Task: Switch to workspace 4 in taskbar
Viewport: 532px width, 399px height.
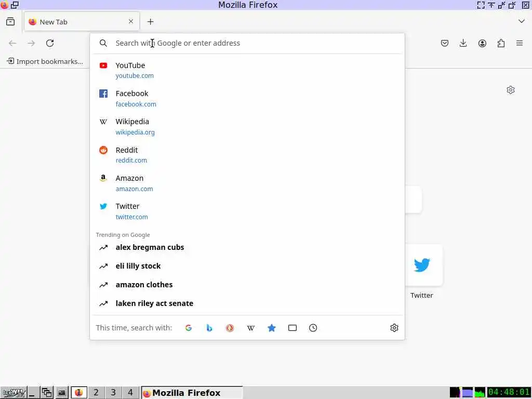Action: tap(130, 393)
